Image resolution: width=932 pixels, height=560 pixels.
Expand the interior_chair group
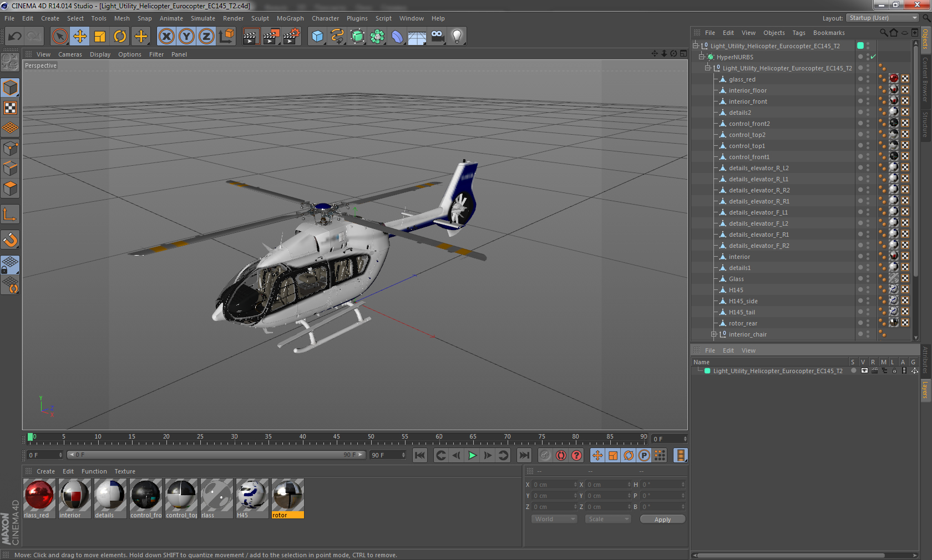point(714,334)
